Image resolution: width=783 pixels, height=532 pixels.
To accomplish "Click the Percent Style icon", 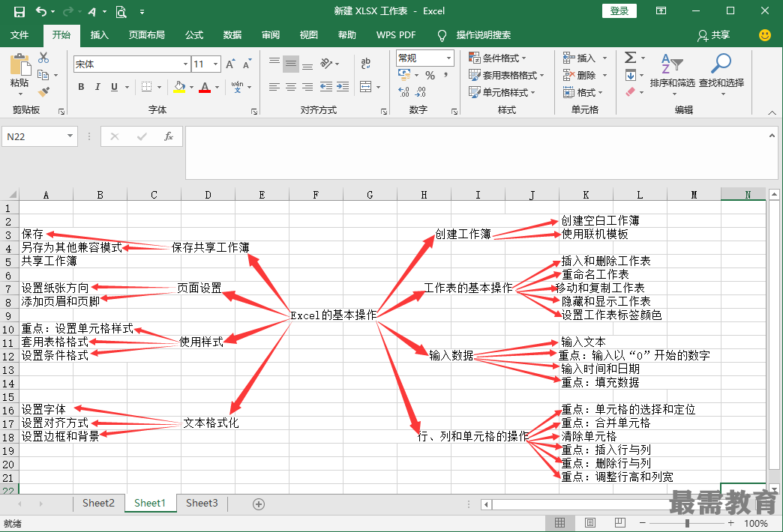I will 430,76.
